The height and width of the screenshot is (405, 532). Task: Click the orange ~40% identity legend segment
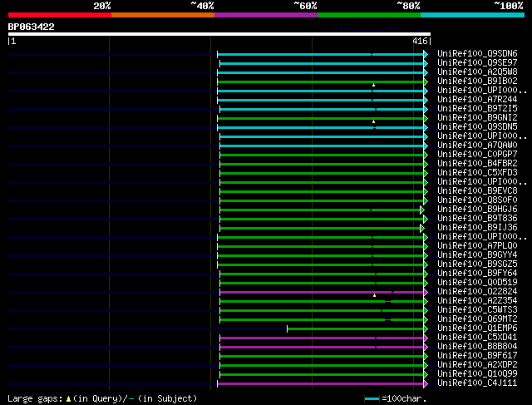[x=163, y=15]
